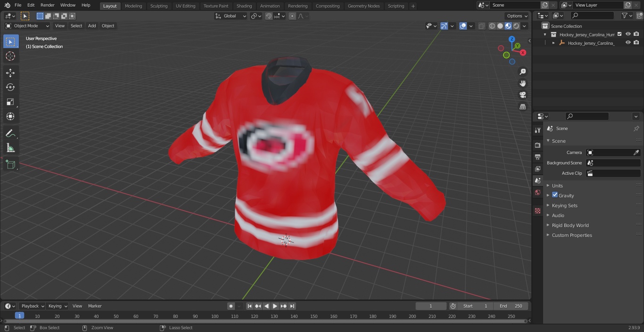Screen dimensions: 644x332
Task: Open the World properties tab
Action: point(537,192)
